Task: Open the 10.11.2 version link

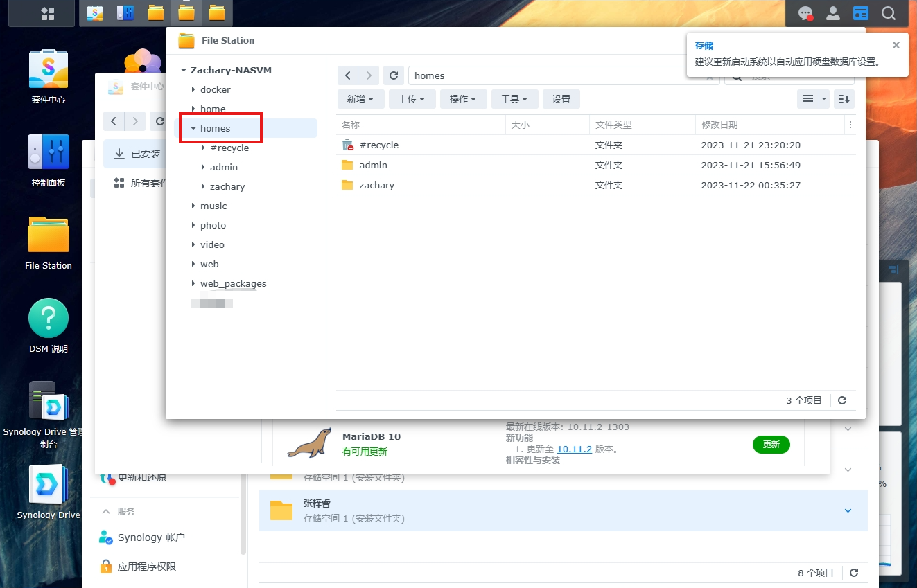Action: point(575,449)
